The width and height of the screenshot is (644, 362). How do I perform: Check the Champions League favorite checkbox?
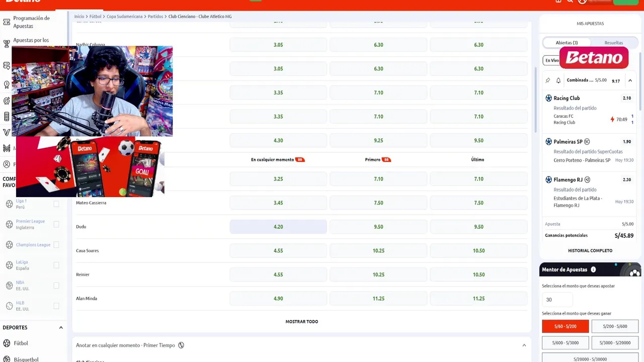(56, 245)
